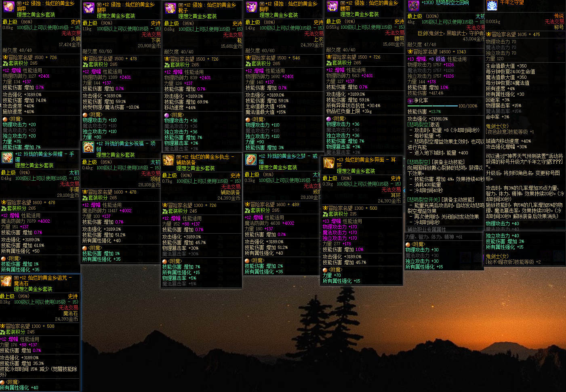Click the 所有异常状态抗性 +30.4% line
The image size is (566, 392).
[353, 105]
